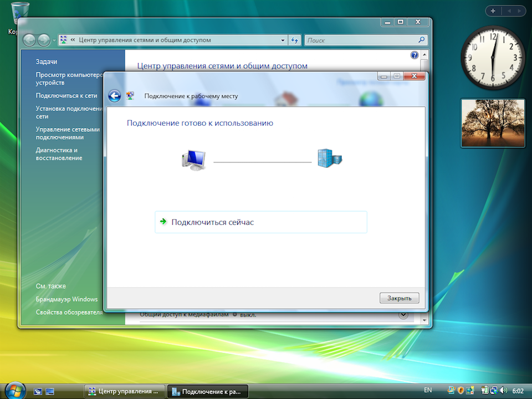Click the taskbar clock showing 6:02
Screen dimensions: 532x399
[518, 391]
